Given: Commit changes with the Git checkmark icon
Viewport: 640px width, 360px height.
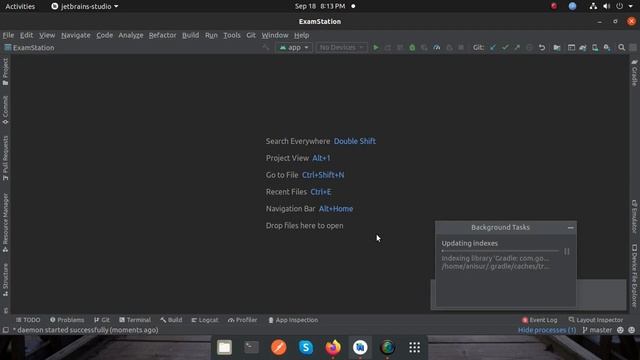Looking at the screenshot, I should coord(505,48).
